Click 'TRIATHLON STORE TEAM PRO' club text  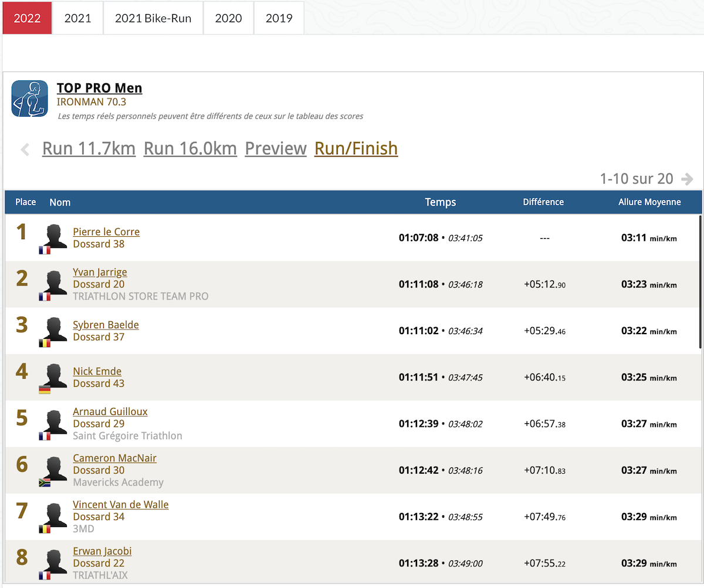141,296
